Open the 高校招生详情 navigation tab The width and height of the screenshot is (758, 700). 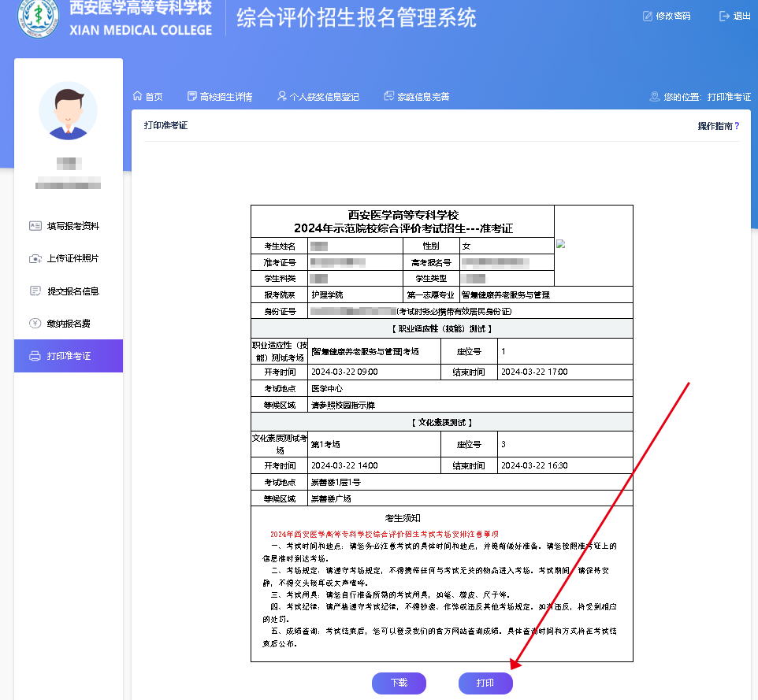tap(225, 97)
